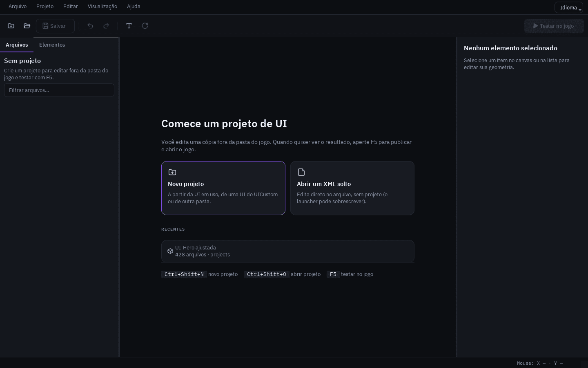This screenshot has width=588, height=368.
Task: Open the Arquivo menu
Action: pos(18,7)
